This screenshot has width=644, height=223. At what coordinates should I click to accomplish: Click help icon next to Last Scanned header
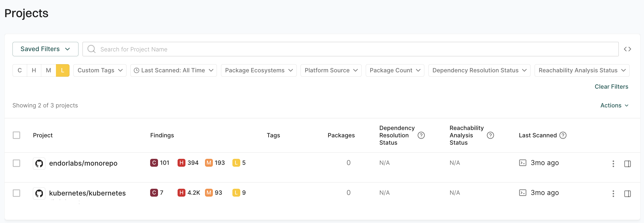click(x=563, y=135)
